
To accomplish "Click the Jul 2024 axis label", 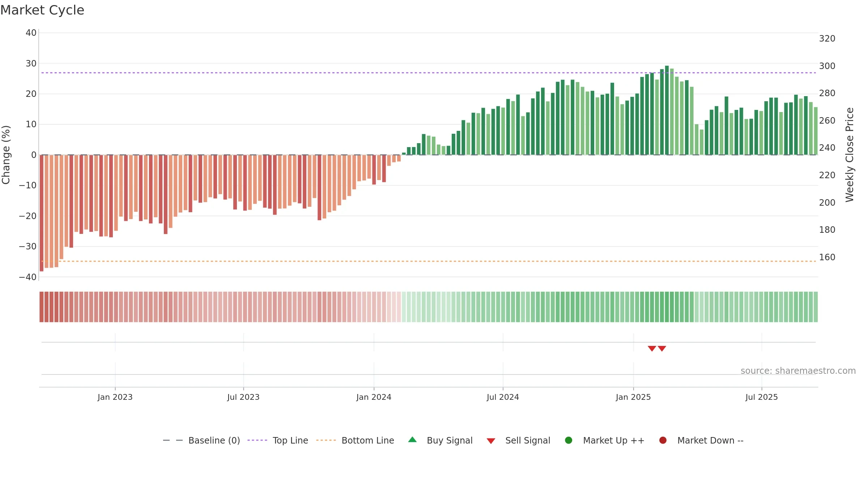I will (503, 397).
